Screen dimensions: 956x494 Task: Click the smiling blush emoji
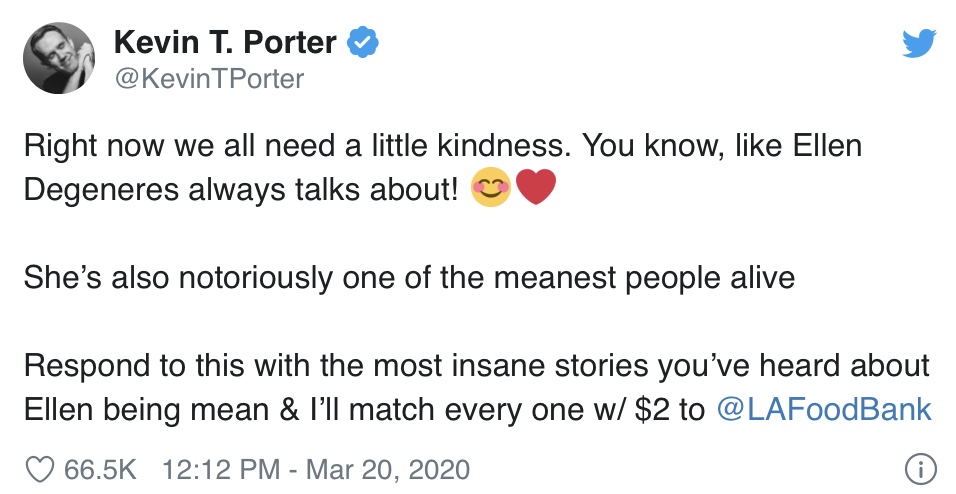pos(490,190)
